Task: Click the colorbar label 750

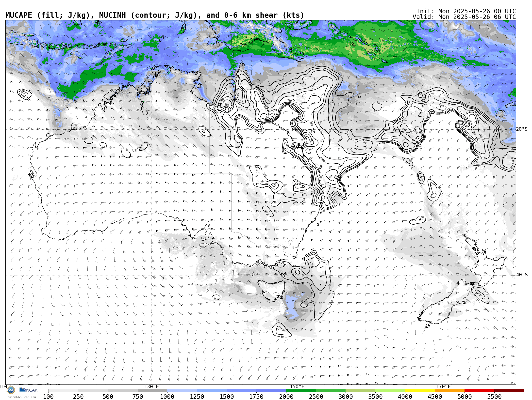Action: (x=138, y=397)
